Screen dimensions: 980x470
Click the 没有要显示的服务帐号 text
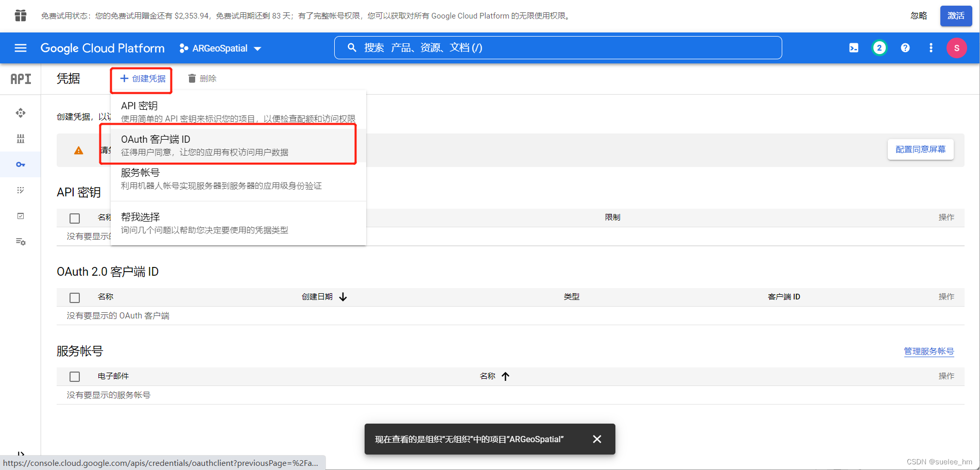coord(109,395)
